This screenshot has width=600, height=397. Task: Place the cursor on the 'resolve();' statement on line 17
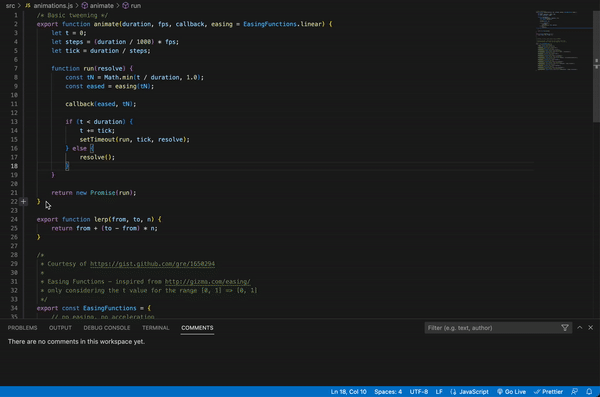[x=97, y=157]
